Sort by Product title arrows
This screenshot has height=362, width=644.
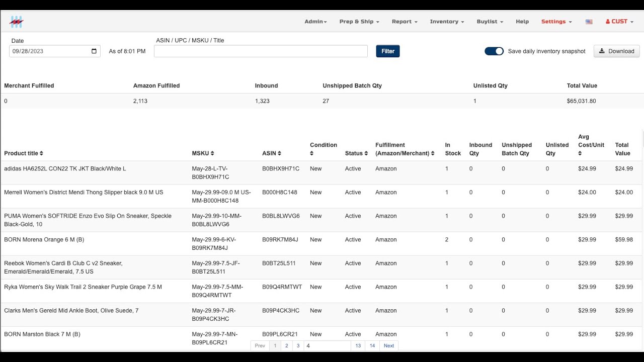tap(41, 153)
